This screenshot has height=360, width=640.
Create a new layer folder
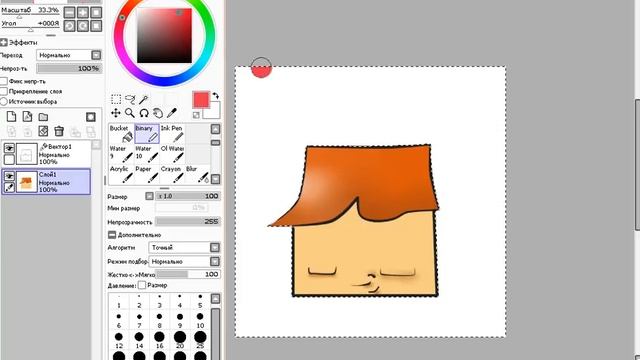[43, 117]
